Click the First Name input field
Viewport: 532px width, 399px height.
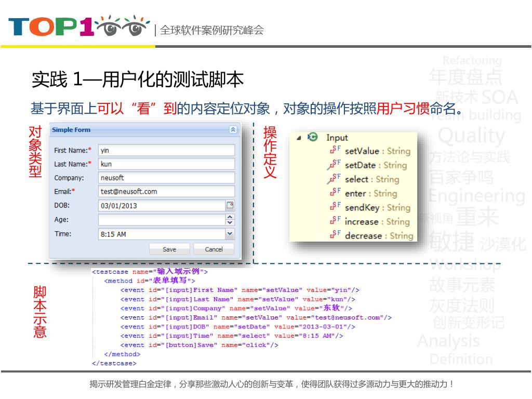tap(166, 150)
